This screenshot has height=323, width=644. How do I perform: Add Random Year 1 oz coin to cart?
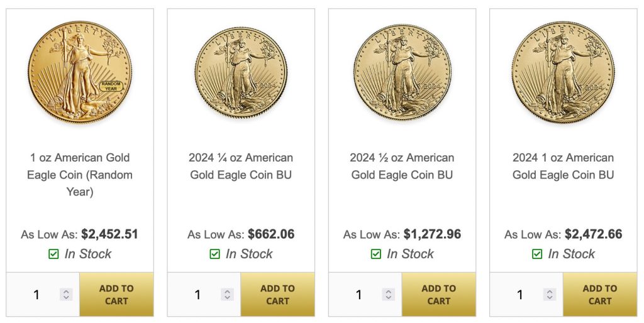tap(116, 295)
